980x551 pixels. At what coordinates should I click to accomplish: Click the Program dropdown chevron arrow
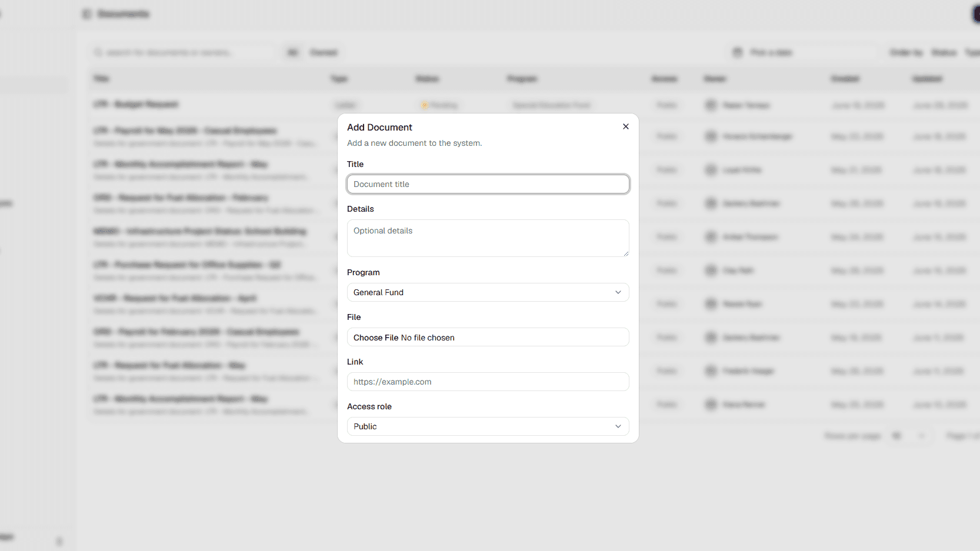(618, 292)
